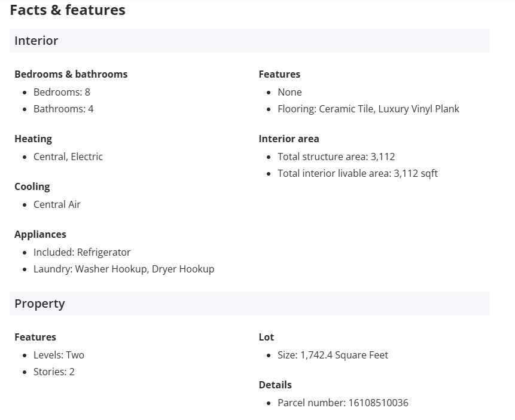Click the Levels: Two item
515x420 pixels.
pyautogui.click(x=59, y=355)
